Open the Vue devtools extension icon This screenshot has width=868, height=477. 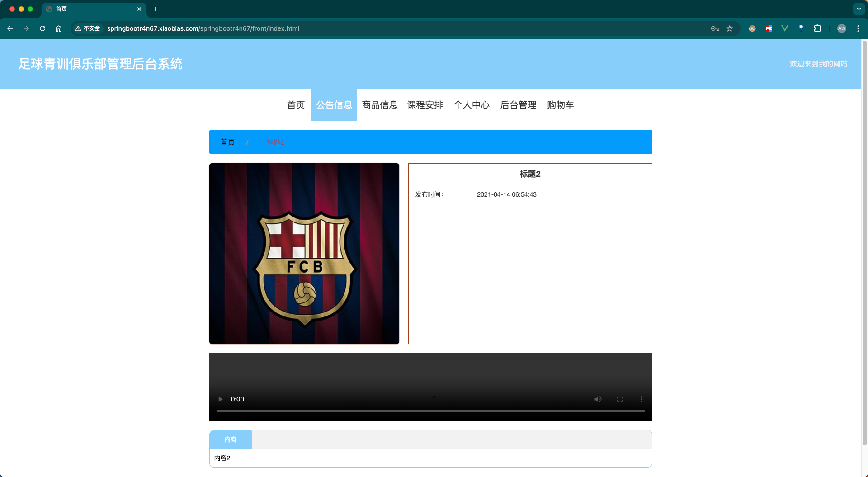[785, 28]
